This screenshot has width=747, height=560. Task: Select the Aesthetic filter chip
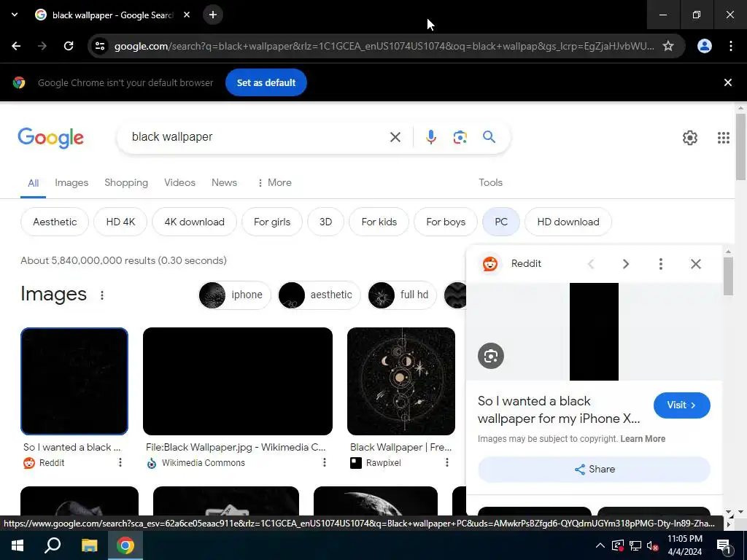55,222
